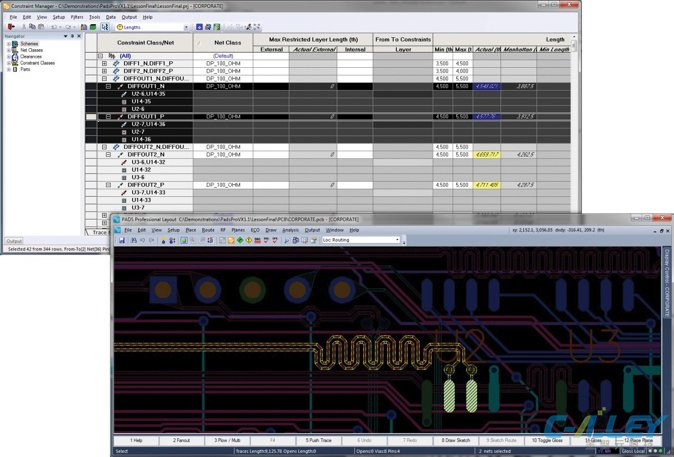Expand the DIFF1_N,DIFF1_P row

(104, 63)
